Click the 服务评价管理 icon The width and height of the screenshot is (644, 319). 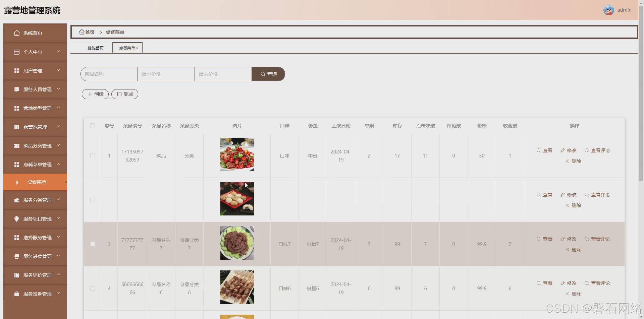17,275
